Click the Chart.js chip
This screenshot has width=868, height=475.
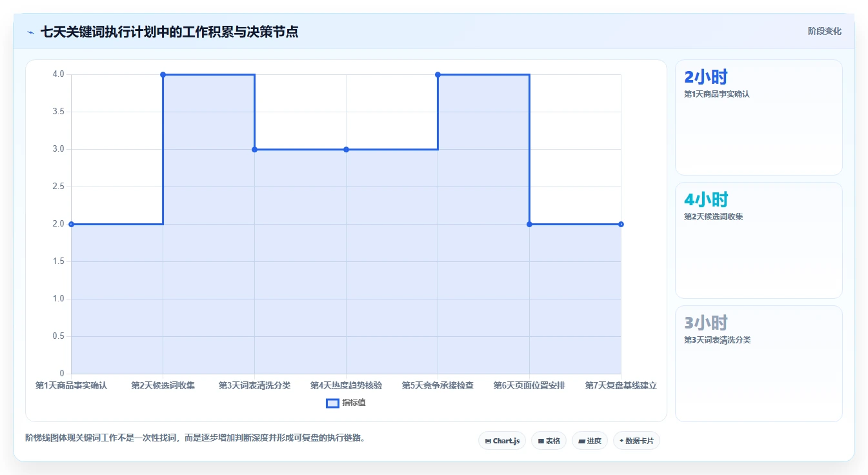pyautogui.click(x=502, y=441)
